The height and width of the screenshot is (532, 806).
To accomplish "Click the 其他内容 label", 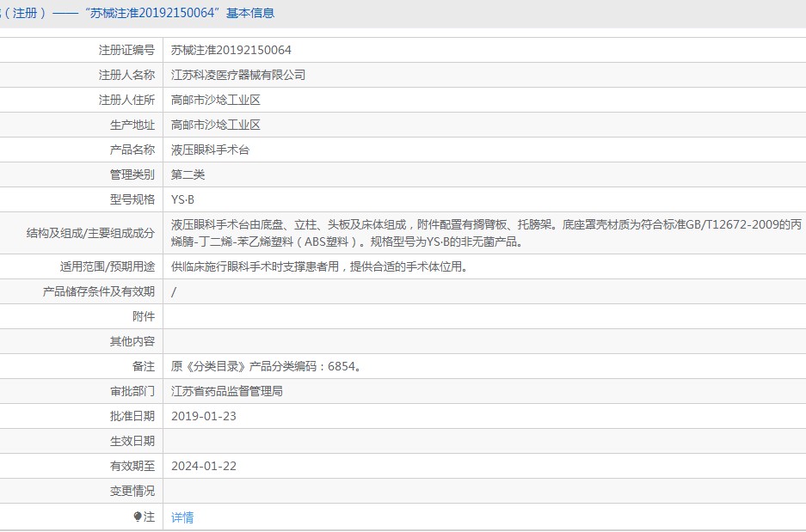I will 132,341.
